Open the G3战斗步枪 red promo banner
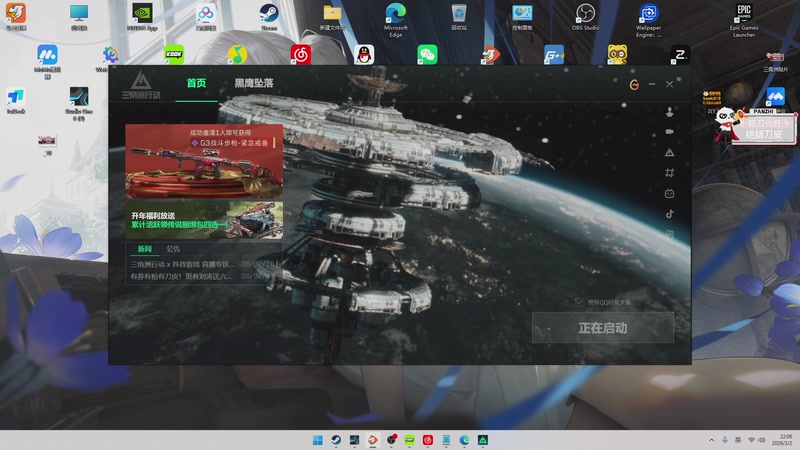800x450 pixels. (204, 161)
